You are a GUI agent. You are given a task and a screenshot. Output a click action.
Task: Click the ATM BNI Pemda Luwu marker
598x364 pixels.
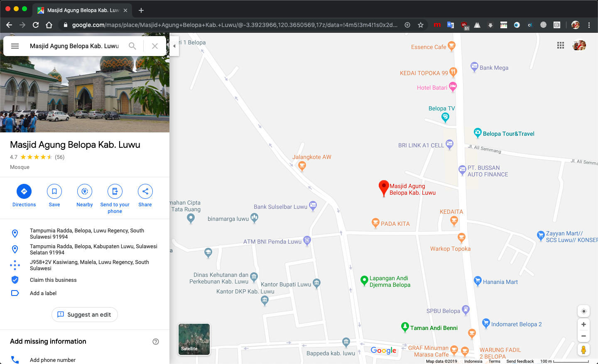(x=307, y=241)
